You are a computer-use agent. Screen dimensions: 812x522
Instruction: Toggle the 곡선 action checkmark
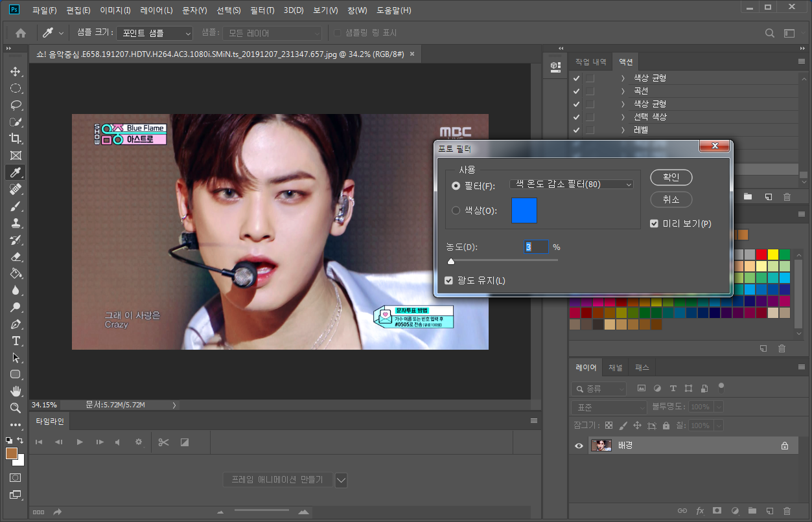pos(577,91)
